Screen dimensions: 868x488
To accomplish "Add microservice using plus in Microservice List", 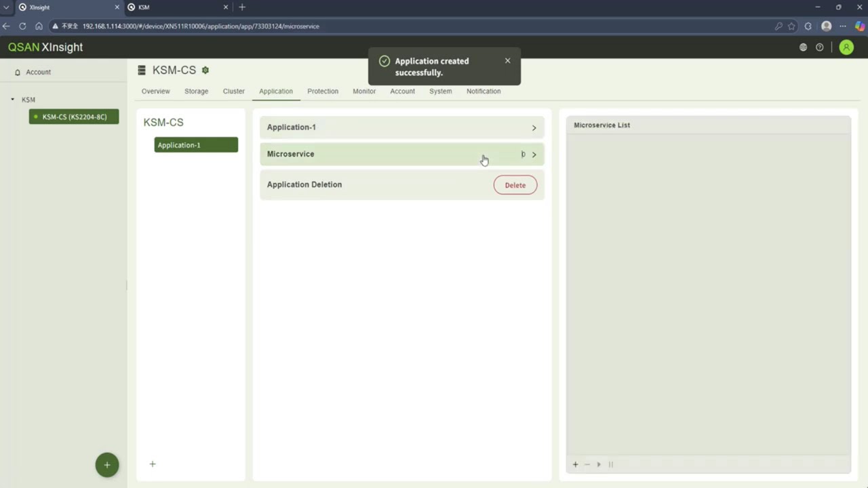I will point(576,464).
